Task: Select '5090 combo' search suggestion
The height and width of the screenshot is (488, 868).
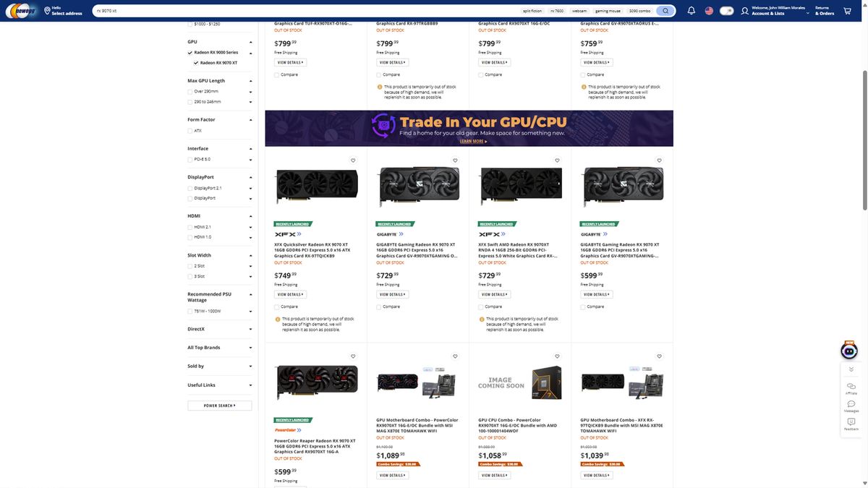Action: (x=639, y=11)
